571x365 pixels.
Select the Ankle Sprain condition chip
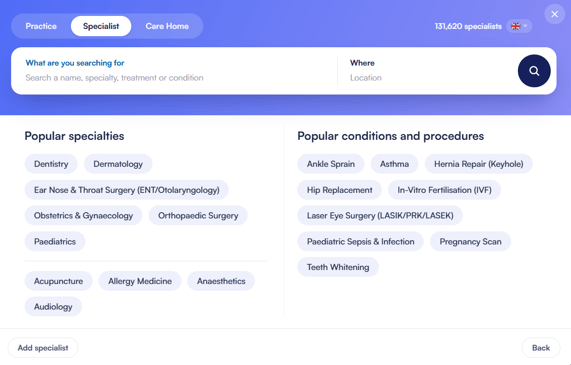click(331, 164)
